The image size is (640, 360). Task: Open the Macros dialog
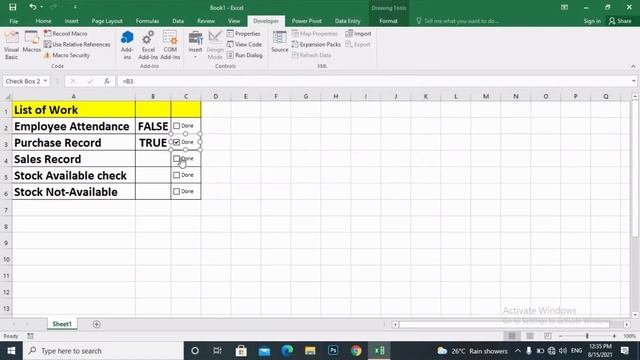tap(31, 42)
